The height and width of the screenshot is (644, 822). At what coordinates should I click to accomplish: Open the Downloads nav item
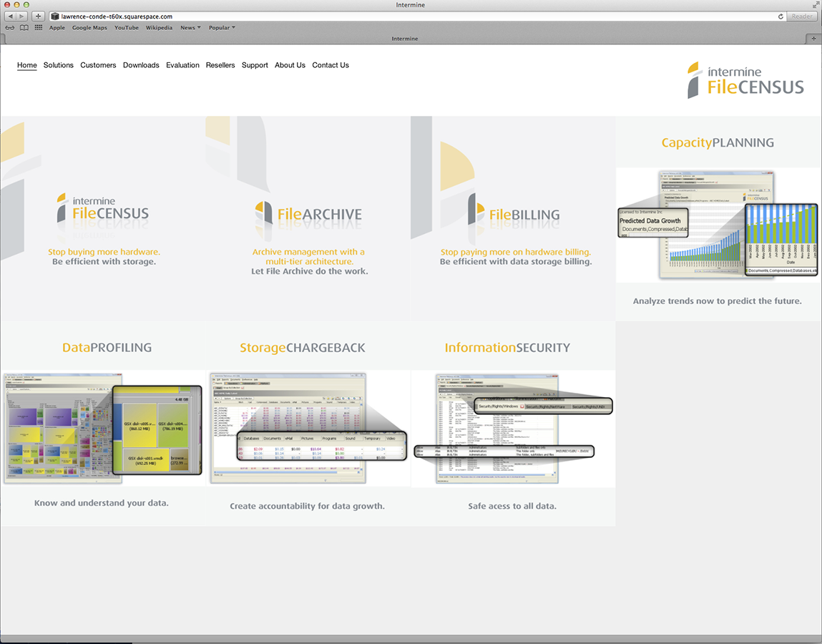tap(141, 65)
